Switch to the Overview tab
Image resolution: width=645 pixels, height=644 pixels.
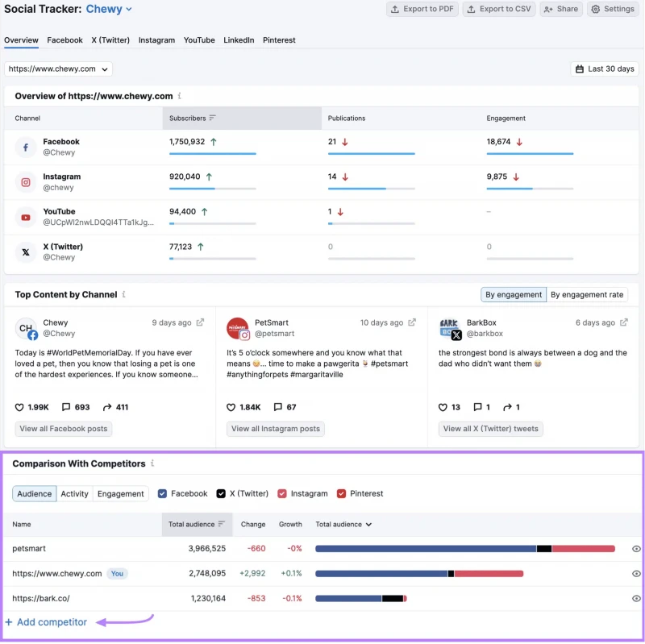point(22,39)
